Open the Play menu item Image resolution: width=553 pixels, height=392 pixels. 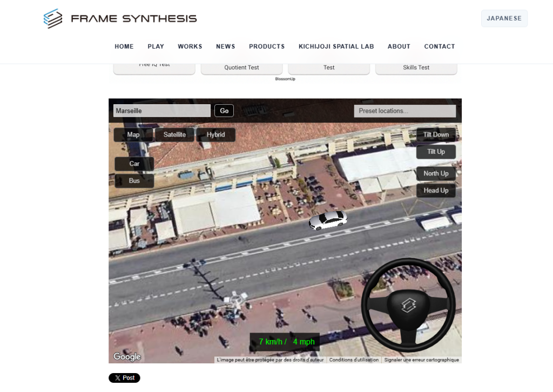tap(156, 46)
